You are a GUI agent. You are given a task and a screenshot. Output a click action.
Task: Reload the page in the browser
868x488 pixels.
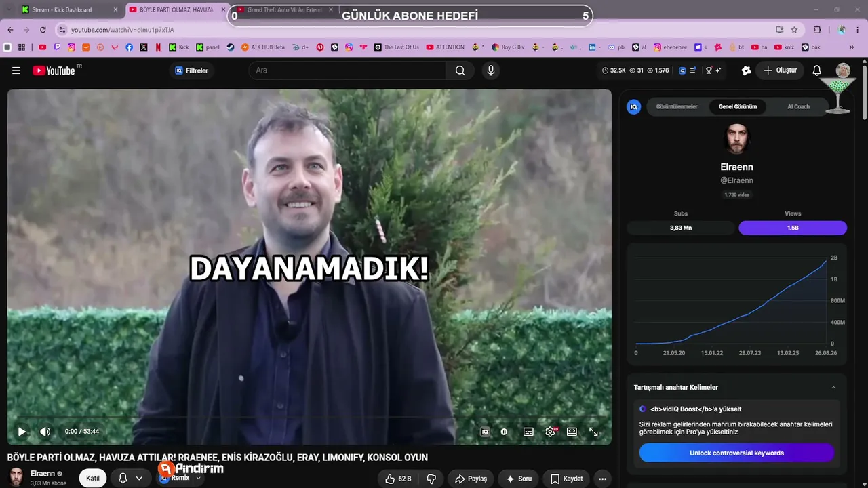point(43,30)
